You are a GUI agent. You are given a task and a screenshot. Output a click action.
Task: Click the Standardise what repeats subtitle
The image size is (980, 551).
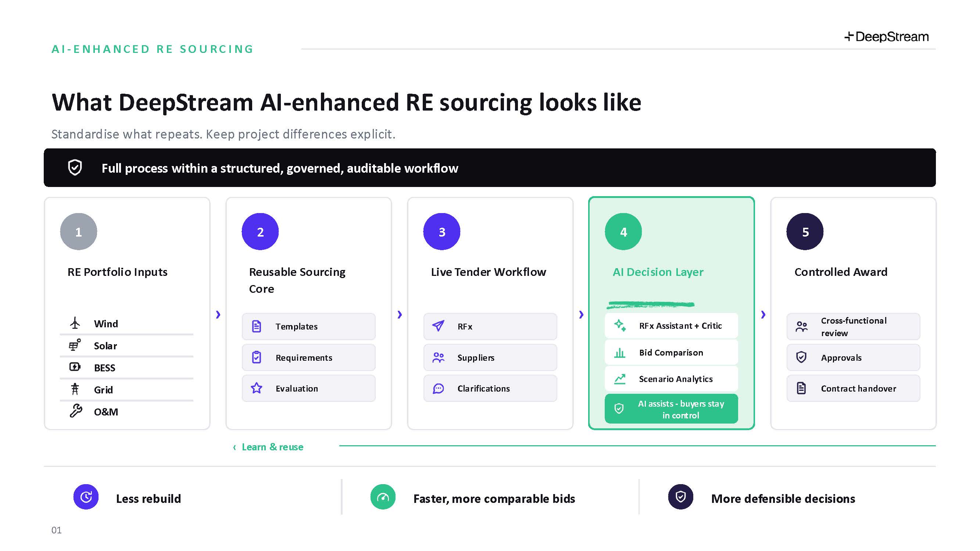click(224, 134)
